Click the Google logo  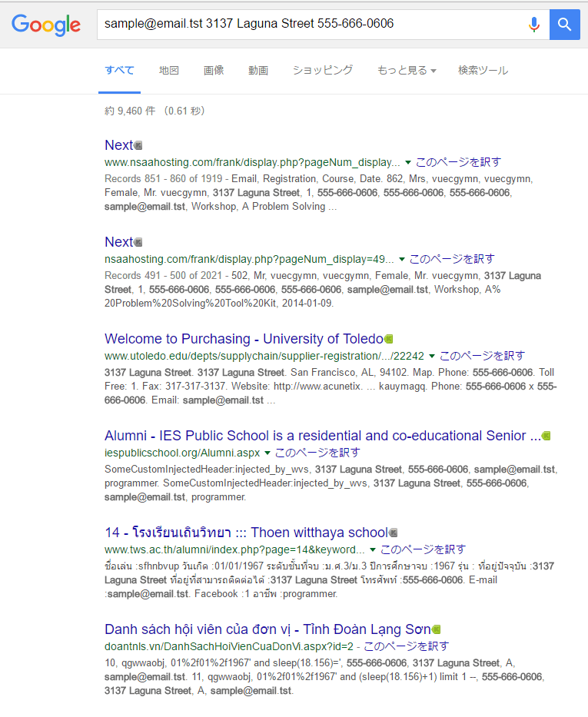pos(45,25)
